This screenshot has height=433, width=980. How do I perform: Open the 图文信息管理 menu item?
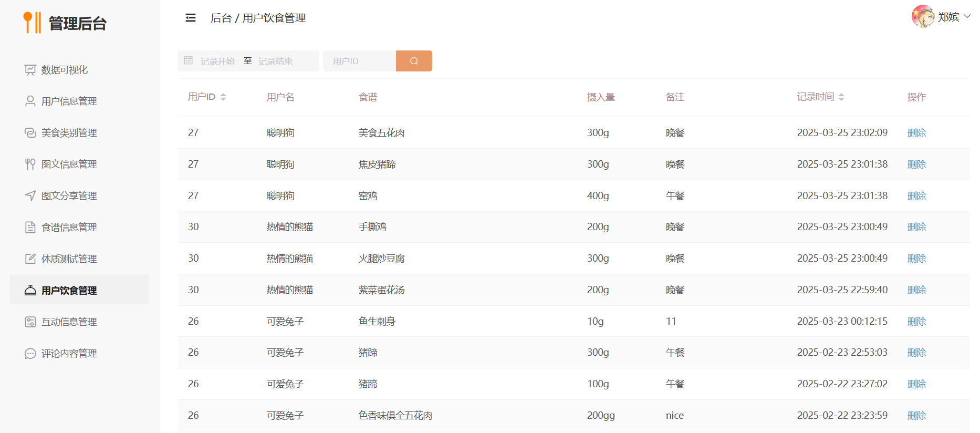79,164
